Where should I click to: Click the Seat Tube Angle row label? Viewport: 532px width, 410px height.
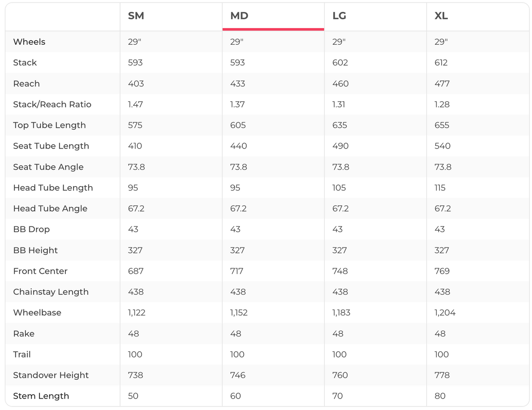[x=48, y=167]
